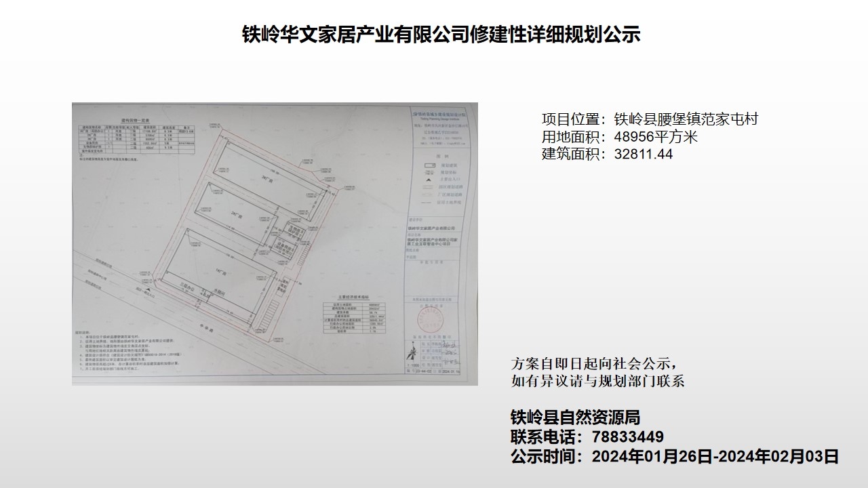
Task: Select the line 用地面积：48956平方米
Action: coord(620,137)
